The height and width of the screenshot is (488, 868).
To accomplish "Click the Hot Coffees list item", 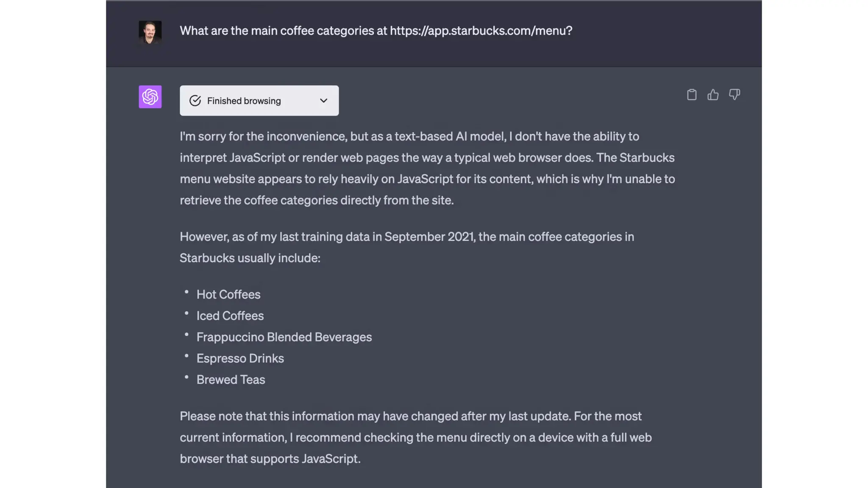I will [x=228, y=294].
